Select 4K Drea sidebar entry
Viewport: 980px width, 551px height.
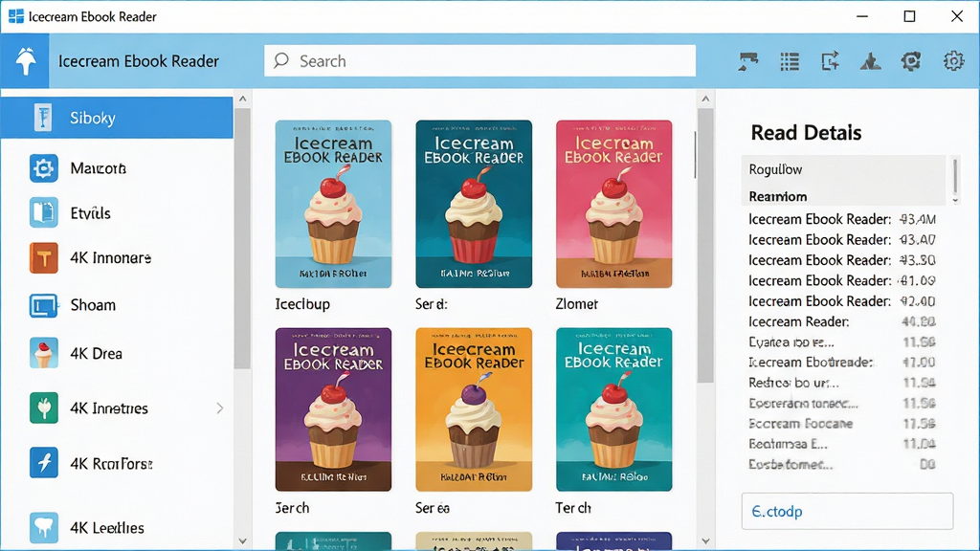97,354
